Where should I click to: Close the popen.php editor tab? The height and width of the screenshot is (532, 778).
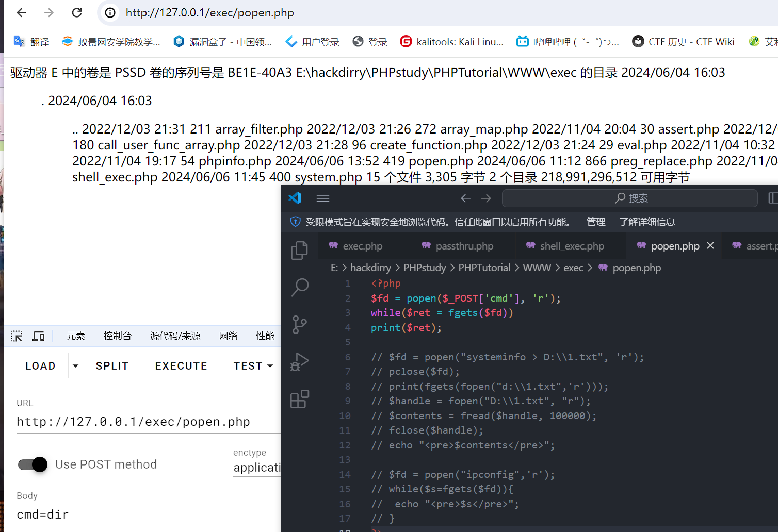(x=710, y=246)
